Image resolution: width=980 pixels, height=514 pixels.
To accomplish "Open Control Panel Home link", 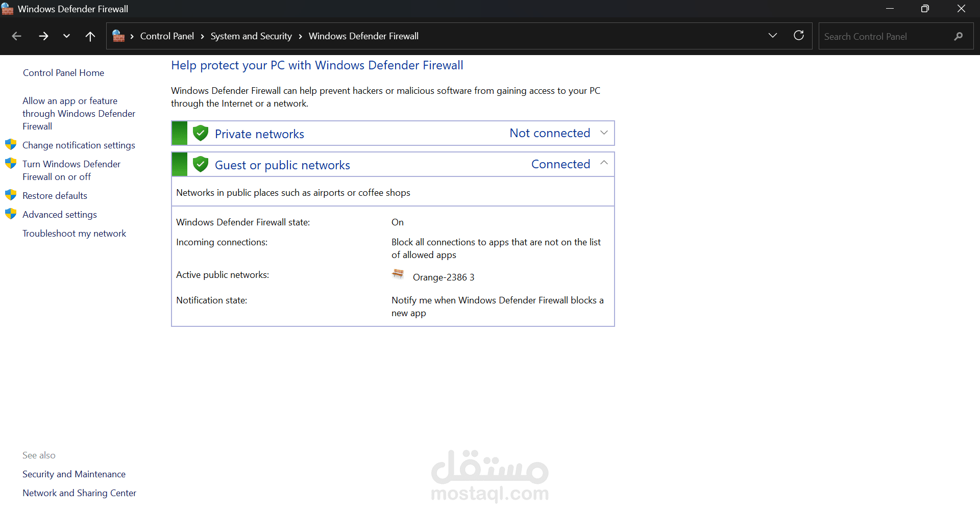I will [63, 73].
